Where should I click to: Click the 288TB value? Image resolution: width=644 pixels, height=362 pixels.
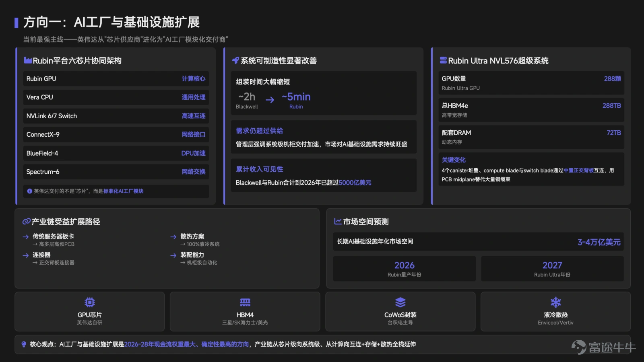[612, 106]
